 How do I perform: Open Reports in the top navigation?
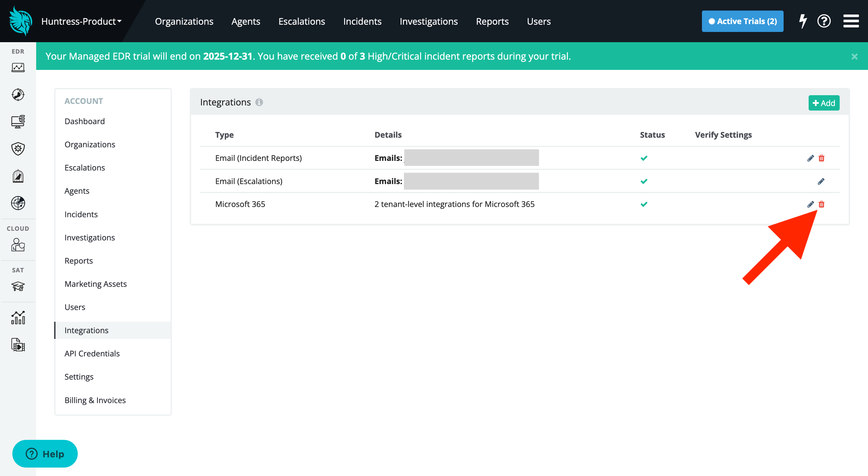(492, 21)
